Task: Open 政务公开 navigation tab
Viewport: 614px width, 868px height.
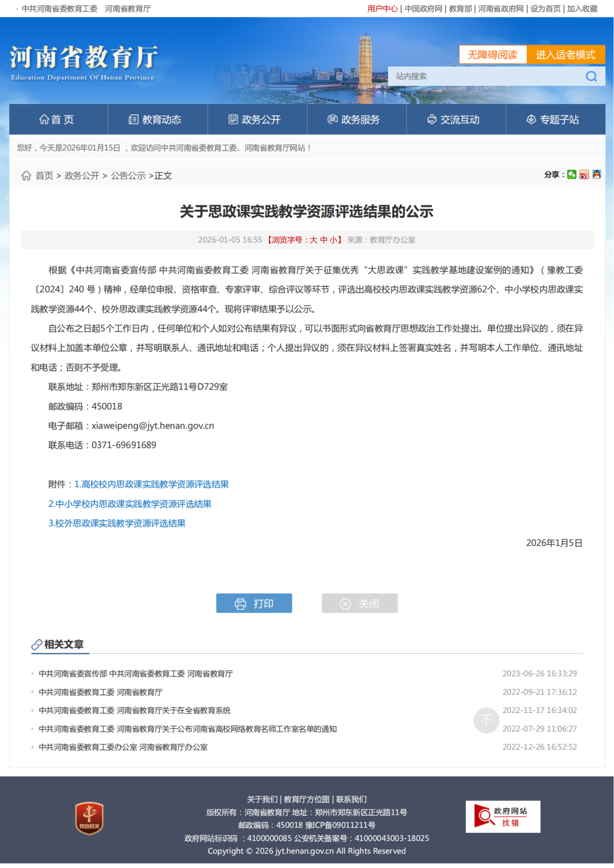Action: coord(257,119)
